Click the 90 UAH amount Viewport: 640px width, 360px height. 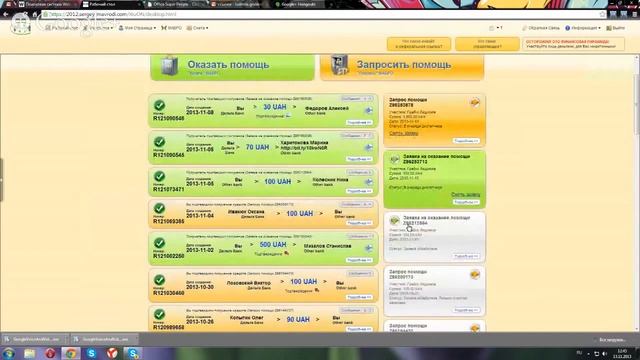pyautogui.click(x=298, y=320)
